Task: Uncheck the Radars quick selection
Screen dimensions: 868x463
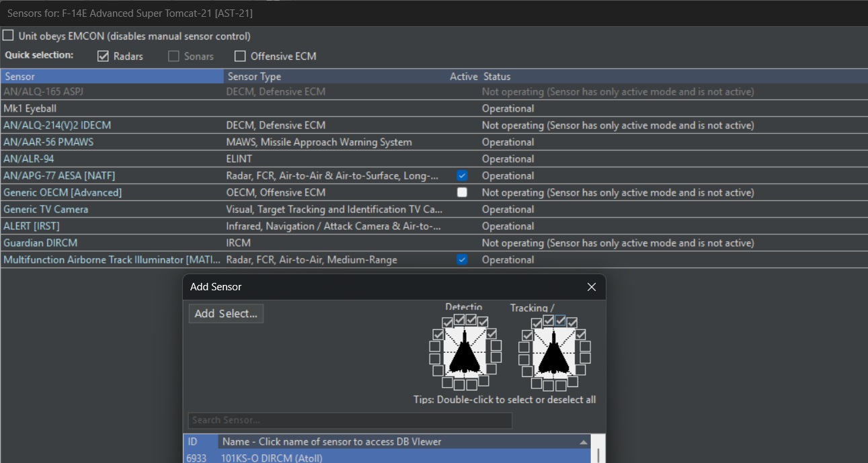Action: pos(103,56)
